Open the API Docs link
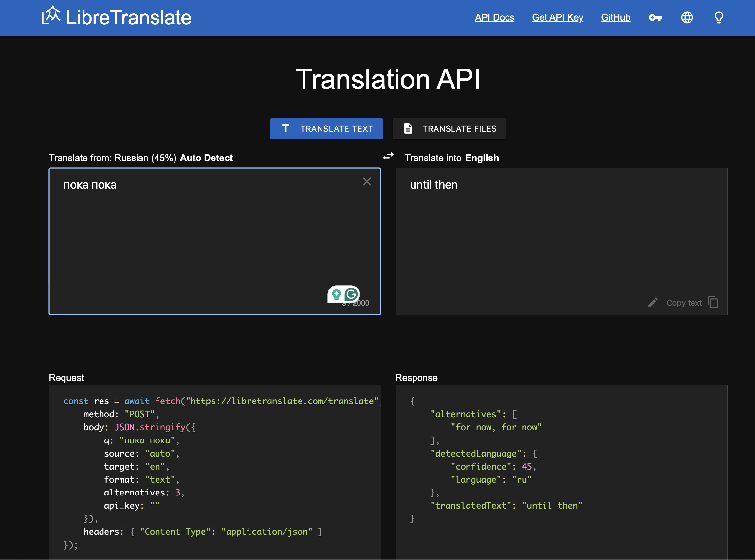 494,18
